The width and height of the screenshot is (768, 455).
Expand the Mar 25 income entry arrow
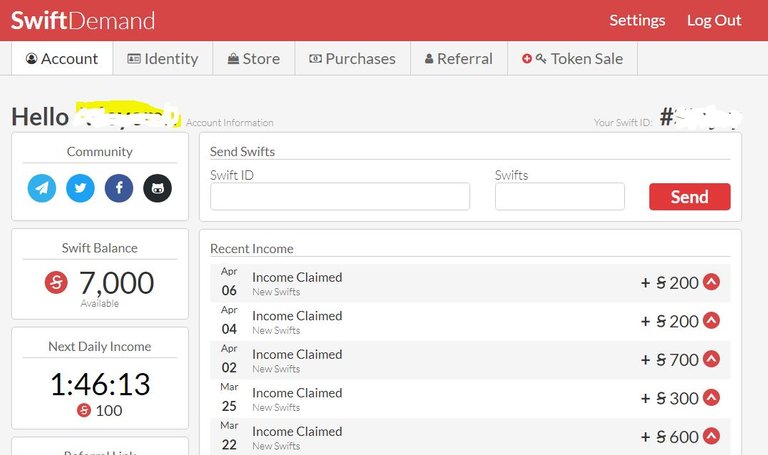(x=711, y=397)
